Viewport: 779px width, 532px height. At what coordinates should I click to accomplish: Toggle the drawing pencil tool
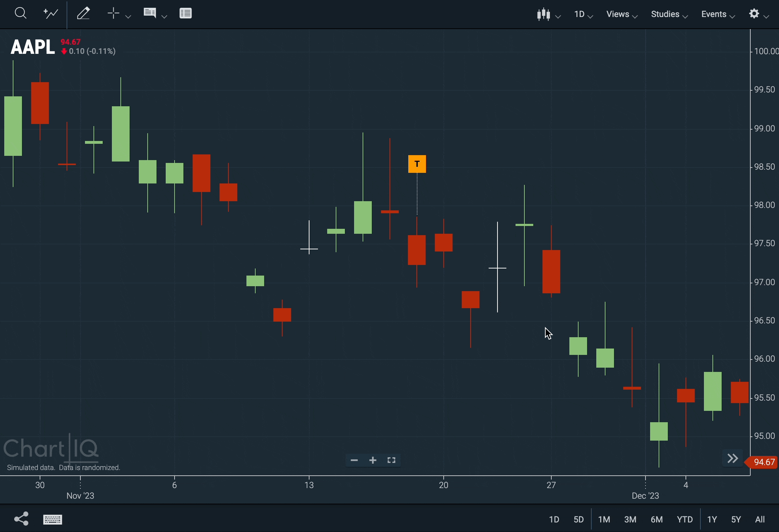[83, 13]
